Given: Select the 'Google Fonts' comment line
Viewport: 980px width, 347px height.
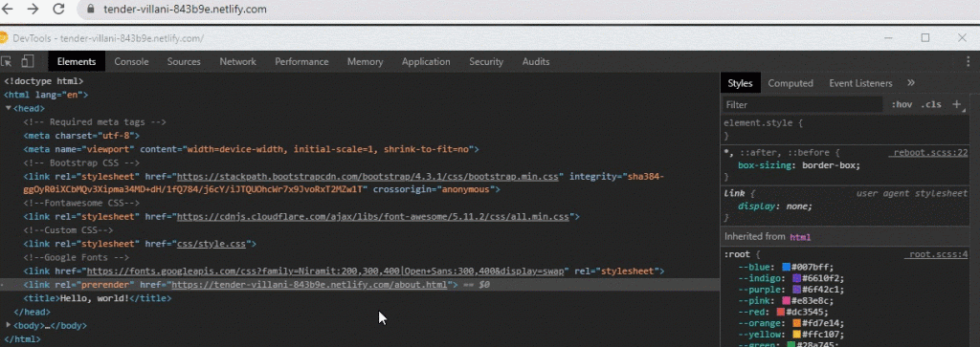Looking at the screenshot, I should 77,257.
